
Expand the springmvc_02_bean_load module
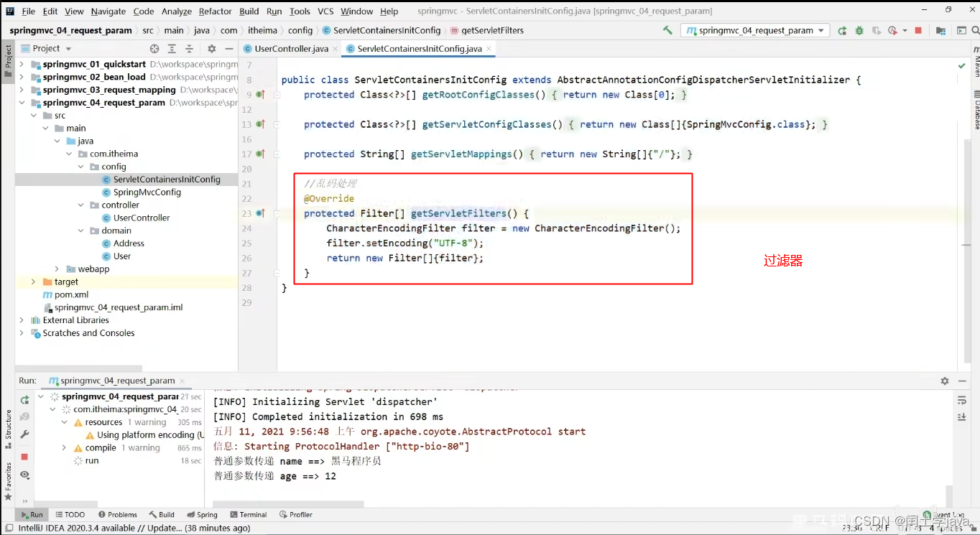click(x=22, y=77)
